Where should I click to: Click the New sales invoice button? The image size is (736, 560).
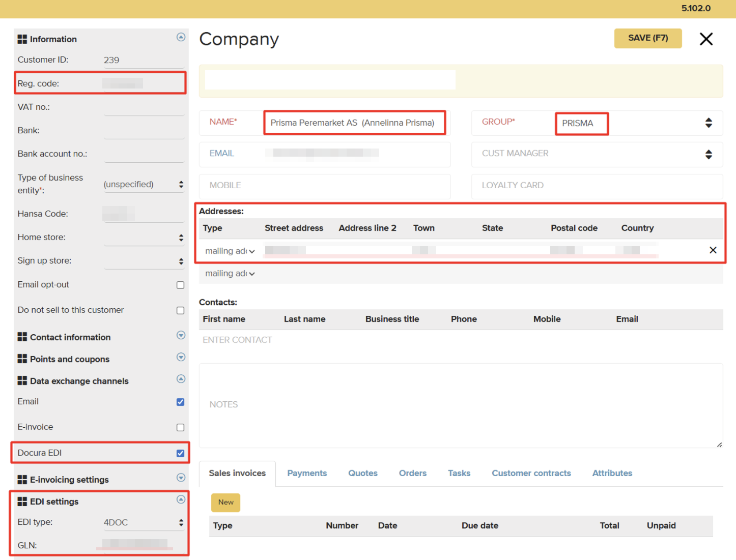tap(225, 503)
